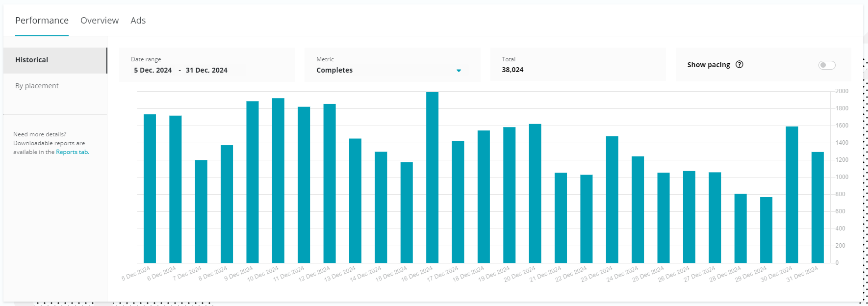The height and width of the screenshot is (306, 868).
Task: Open the Metric dropdown arrow
Action: [459, 71]
